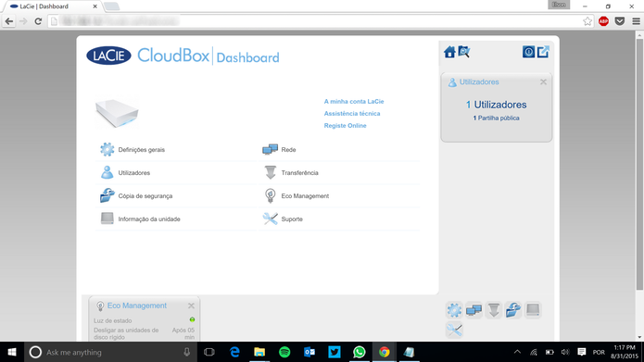Click the logout arrow icon
Viewport: 644px width, 362px height.
(543, 52)
